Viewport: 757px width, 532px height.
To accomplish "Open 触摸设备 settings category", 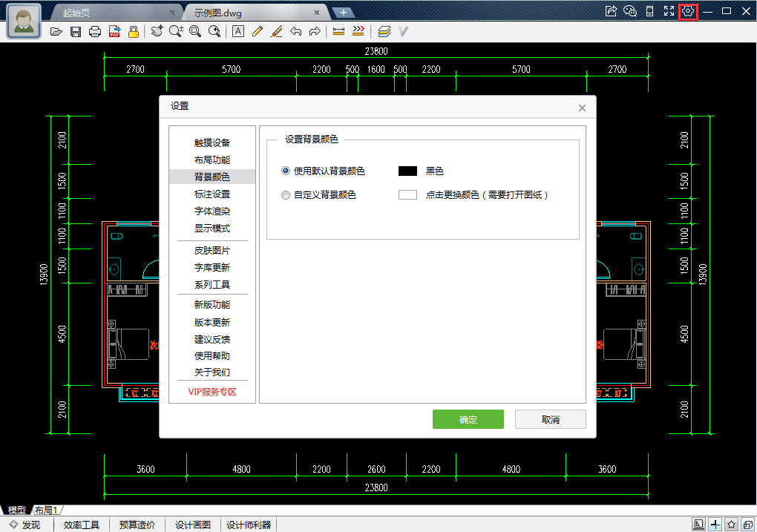I will click(212, 143).
